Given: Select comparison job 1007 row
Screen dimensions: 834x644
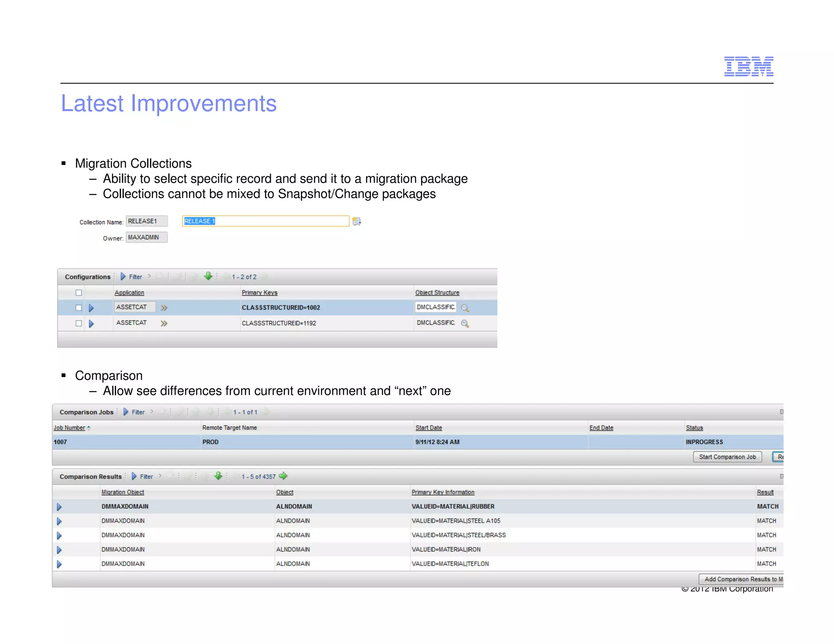Looking at the screenshot, I should tap(418, 442).
